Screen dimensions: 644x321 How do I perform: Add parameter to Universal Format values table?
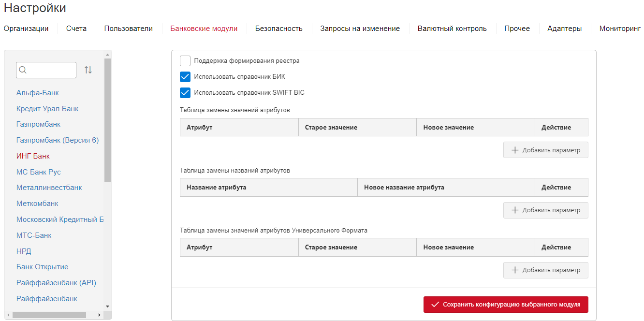pos(546,270)
